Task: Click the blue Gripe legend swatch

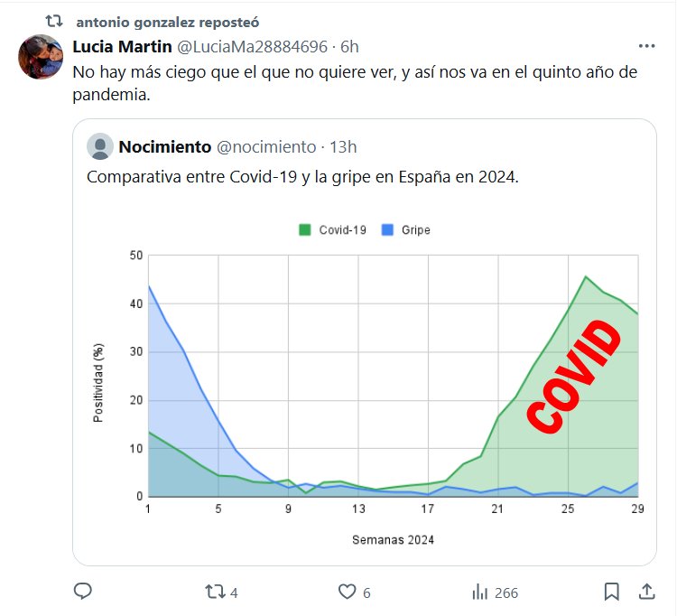Action: [387, 230]
